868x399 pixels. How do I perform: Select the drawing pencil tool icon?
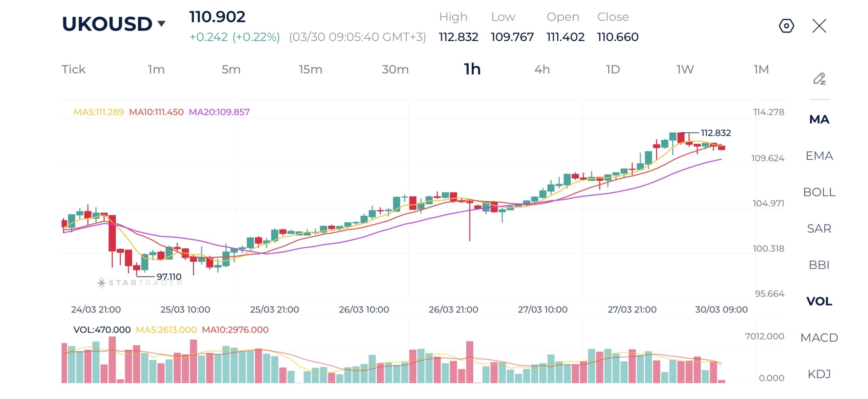819,79
